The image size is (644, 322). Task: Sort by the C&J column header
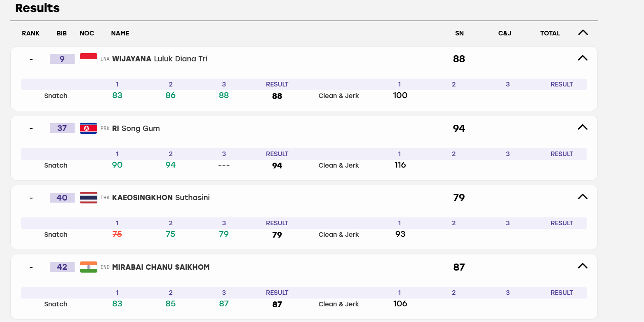(505, 33)
